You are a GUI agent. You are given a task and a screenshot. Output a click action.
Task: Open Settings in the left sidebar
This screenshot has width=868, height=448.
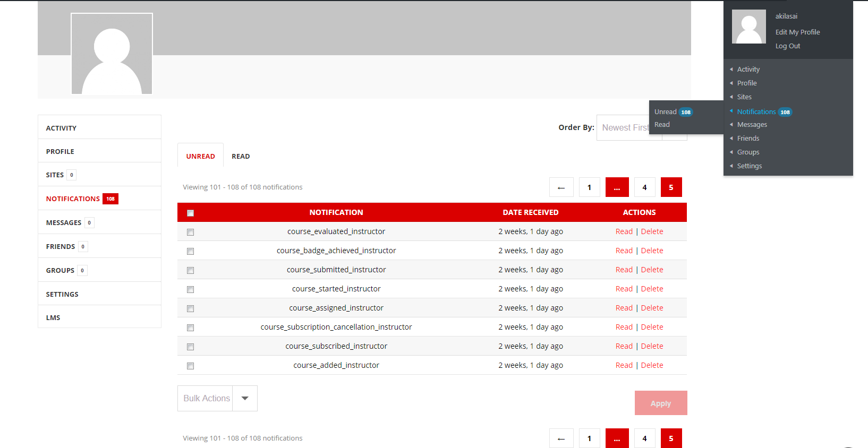pyautogui.click(x=62, y=294)
